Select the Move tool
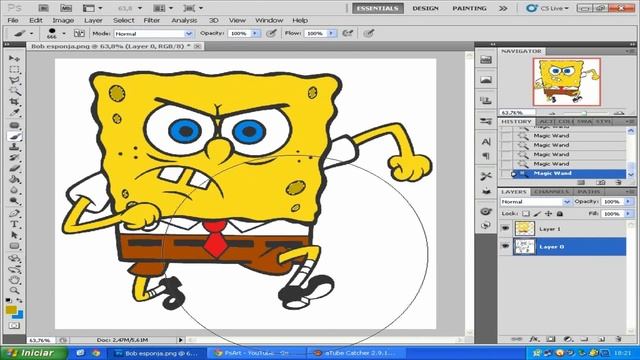Image resolution: width=640 pixels, height=360 pixels. [x=14, y=59]
